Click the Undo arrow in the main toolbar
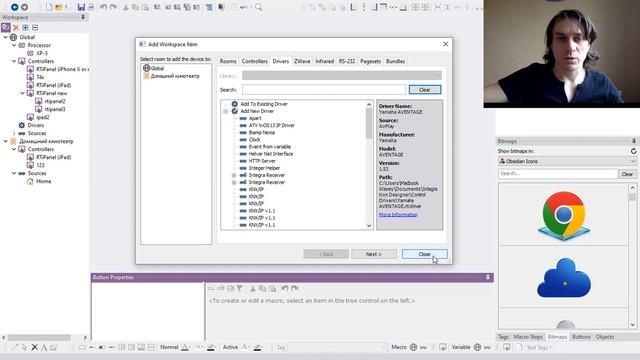The width and height of the screenshot is (640, 360). 104,7
